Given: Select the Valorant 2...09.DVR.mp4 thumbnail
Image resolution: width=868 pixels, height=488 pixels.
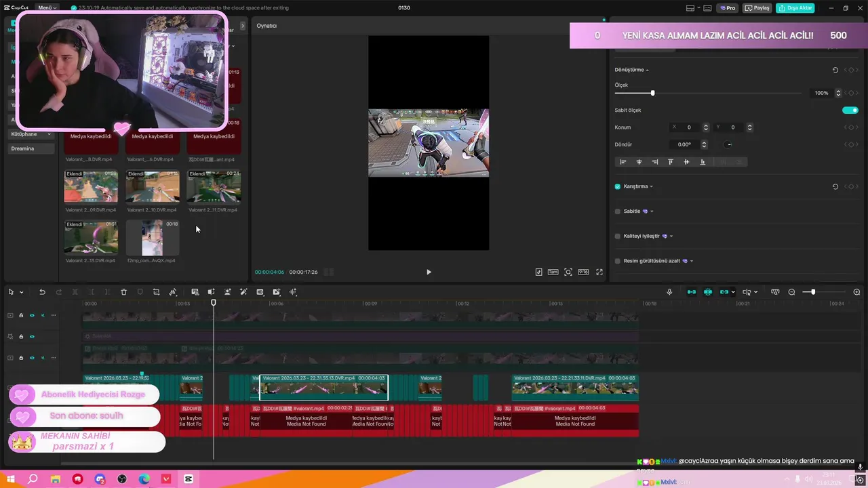Looking at the screenshot, I should tap(91, 186).
